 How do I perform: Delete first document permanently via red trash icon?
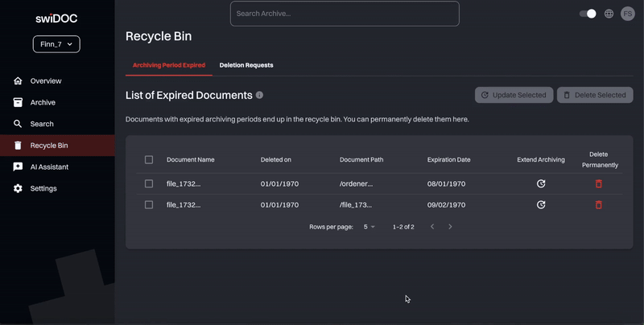598,184
